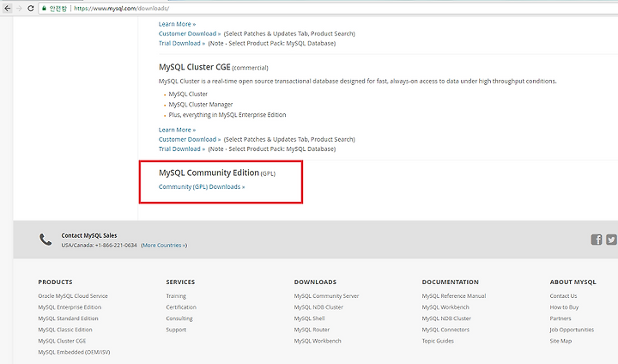Click the USA/Canada phone number text
Viewport: 618px width, 364px height.
99,246
